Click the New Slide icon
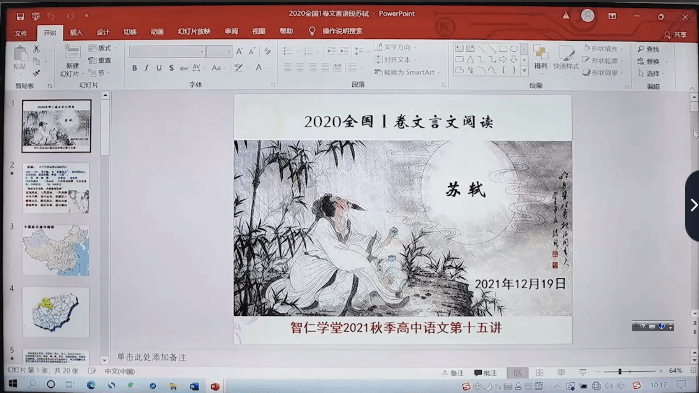 click(72, 52)
